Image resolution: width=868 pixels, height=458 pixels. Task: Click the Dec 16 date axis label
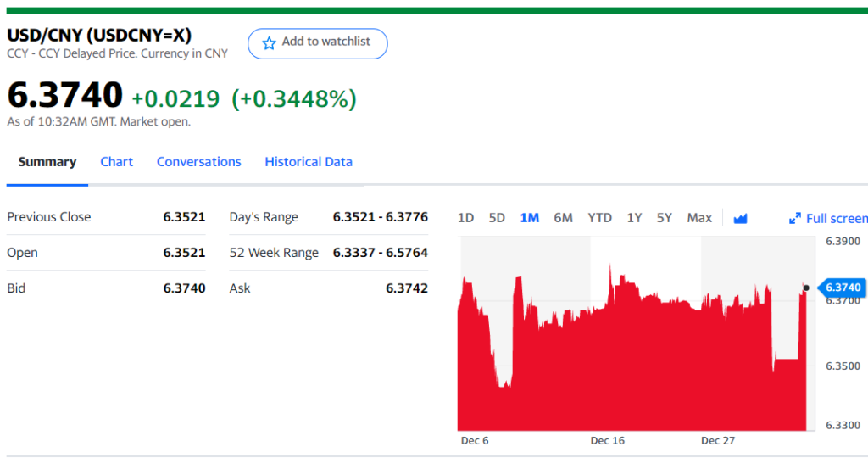click(x=607, y=441)
